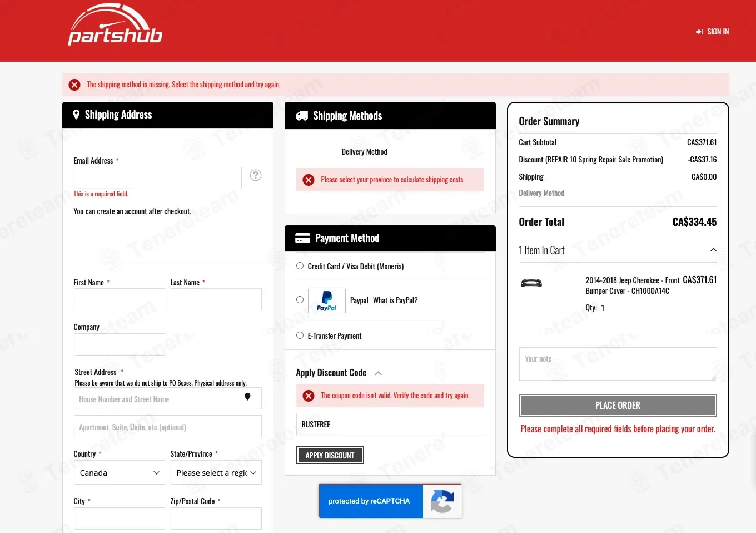Screen dimensions: 756x533
Task: Click the error icon in province shipping-cost message
Action: coord(309,180)
